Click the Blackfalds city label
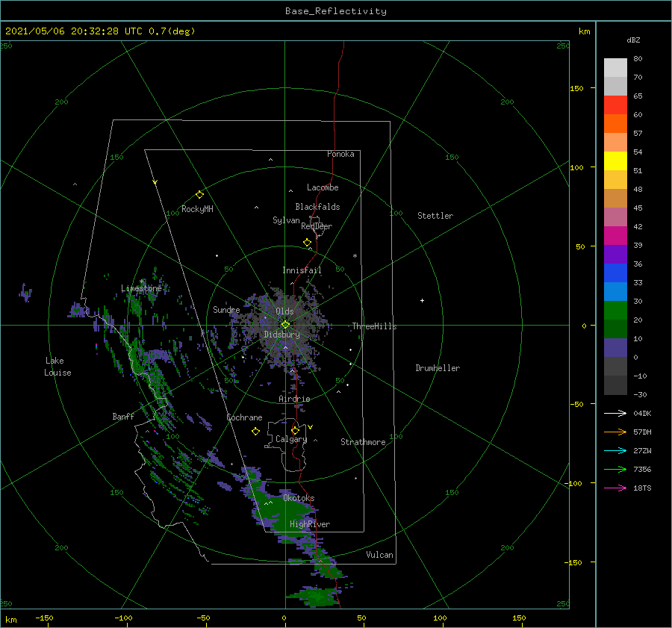 click(x=317, y=207)
